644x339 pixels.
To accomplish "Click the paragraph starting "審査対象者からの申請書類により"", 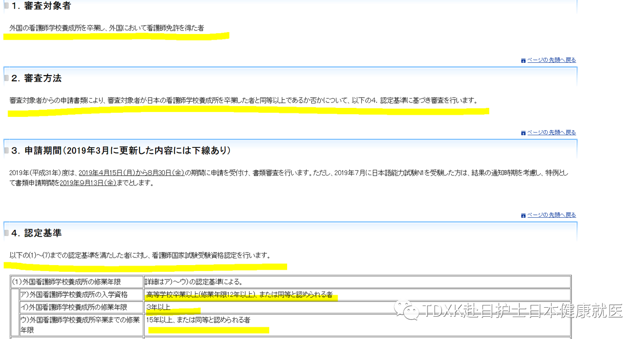I will click(x=243, y=101).
